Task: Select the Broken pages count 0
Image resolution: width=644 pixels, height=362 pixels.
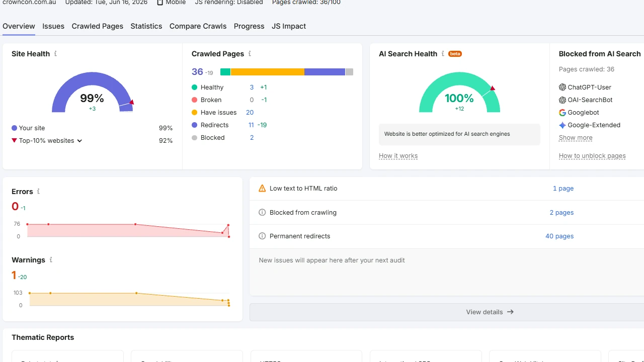Action: 252,100
